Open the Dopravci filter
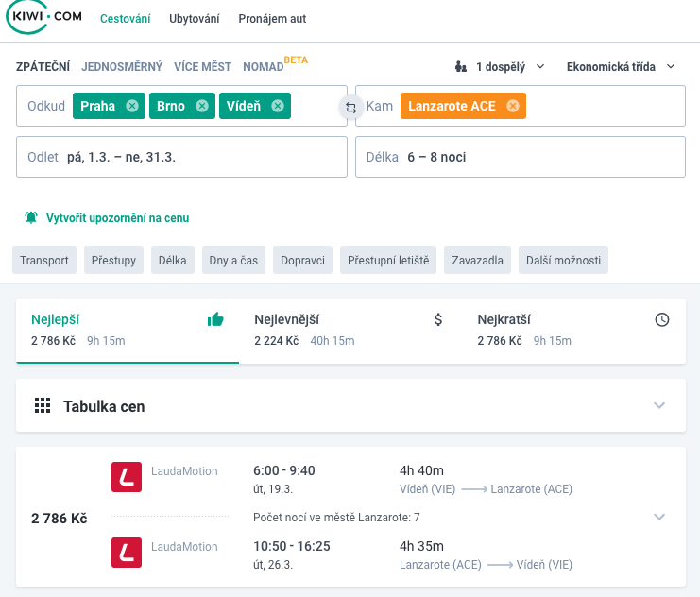700x597 pixels. tap(302, 260)
